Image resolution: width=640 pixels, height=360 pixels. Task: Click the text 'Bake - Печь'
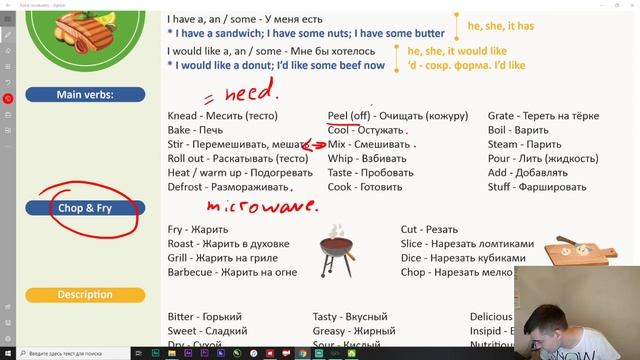tap(195, 130)
